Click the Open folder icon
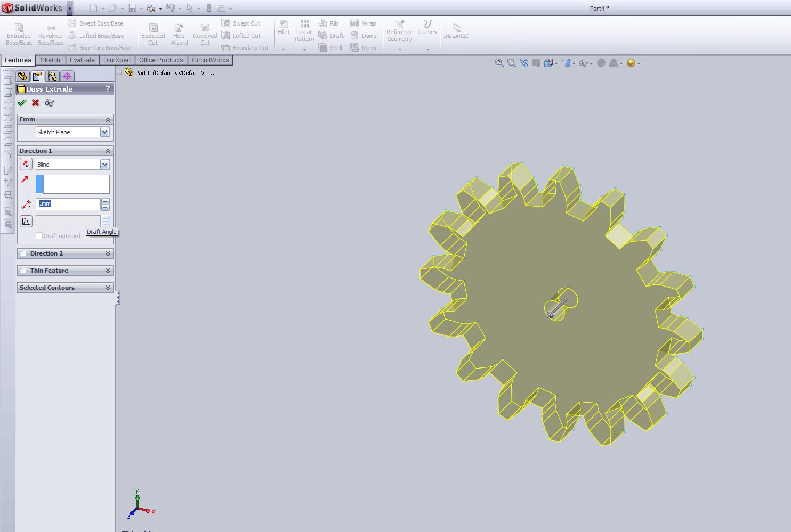 coord(112,8)
